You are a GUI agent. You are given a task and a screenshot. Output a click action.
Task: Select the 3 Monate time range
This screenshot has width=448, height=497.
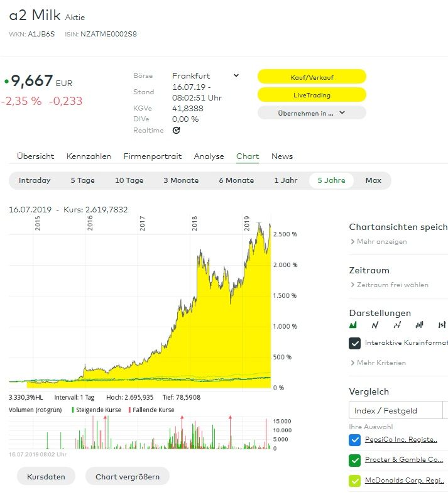pos(181,180)
